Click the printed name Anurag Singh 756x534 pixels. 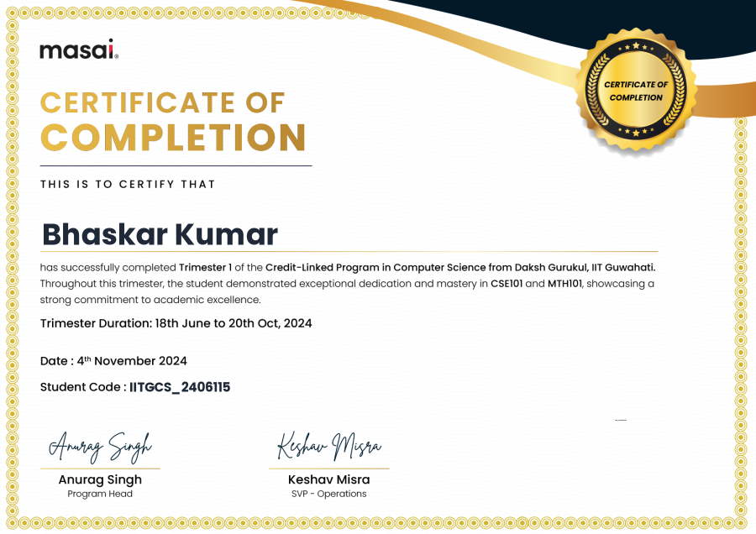(x=100, y=479)
